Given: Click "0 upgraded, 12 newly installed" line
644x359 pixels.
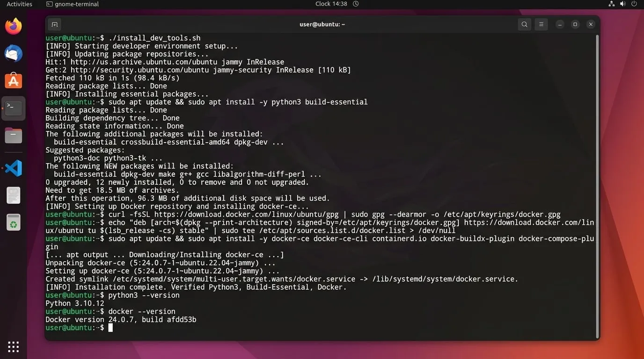Looking at the screenshot, I should pos(177,182).
